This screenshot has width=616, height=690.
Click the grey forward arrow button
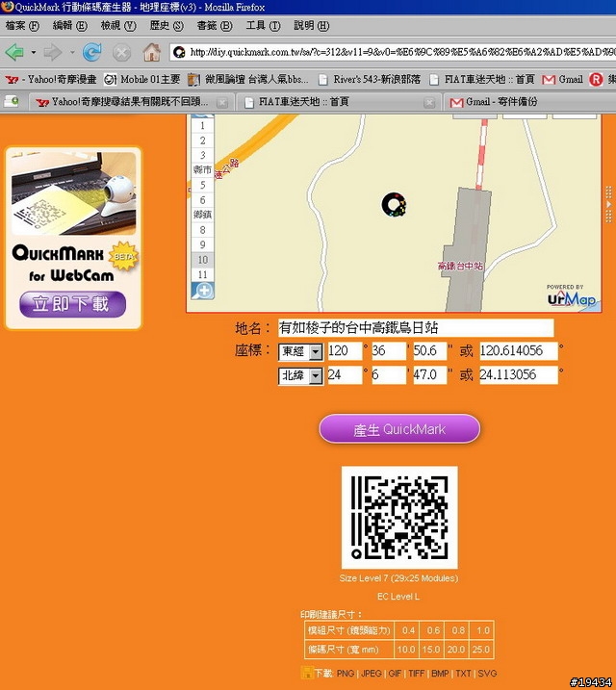coord(53,52)
